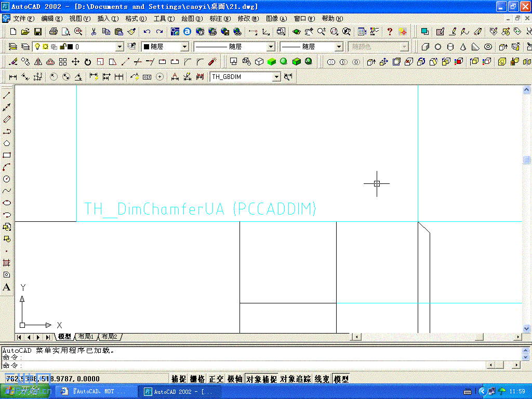This screenshot has width=532, height=399.
Task: Expand the TH_GBDIM dimension style dropdown
Action: click(x=276, y=77)
